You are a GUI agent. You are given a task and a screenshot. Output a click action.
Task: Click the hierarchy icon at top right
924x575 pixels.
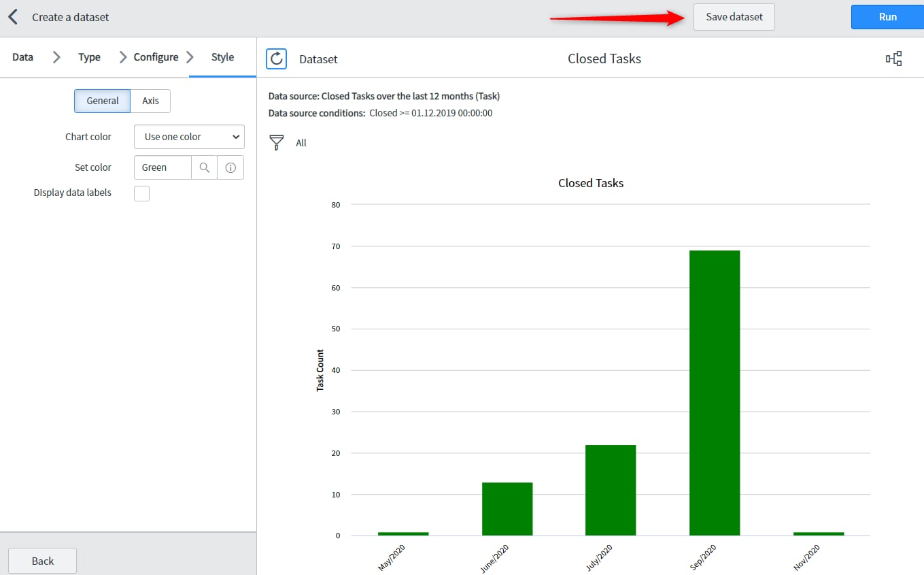[894, 59]
